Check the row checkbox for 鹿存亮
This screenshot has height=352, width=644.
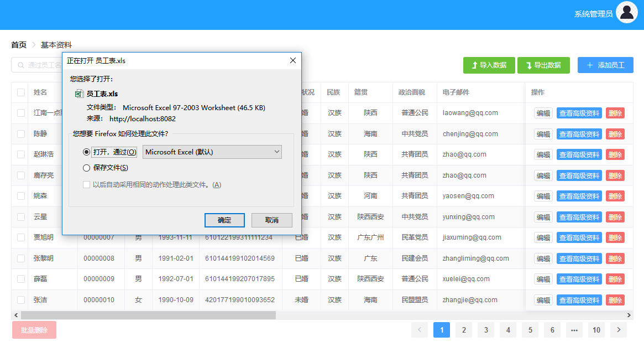point(21,175)
